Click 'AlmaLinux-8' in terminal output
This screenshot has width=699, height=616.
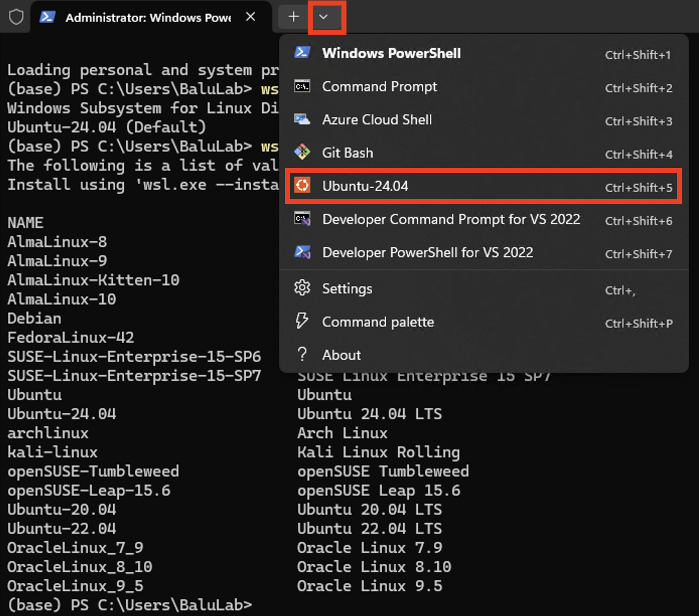coord(57,242)
